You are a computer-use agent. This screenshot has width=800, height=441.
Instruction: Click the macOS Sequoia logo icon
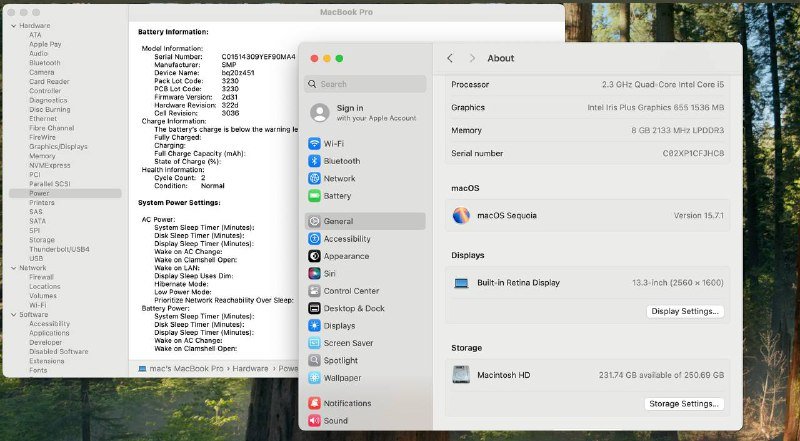click(461, 215)
